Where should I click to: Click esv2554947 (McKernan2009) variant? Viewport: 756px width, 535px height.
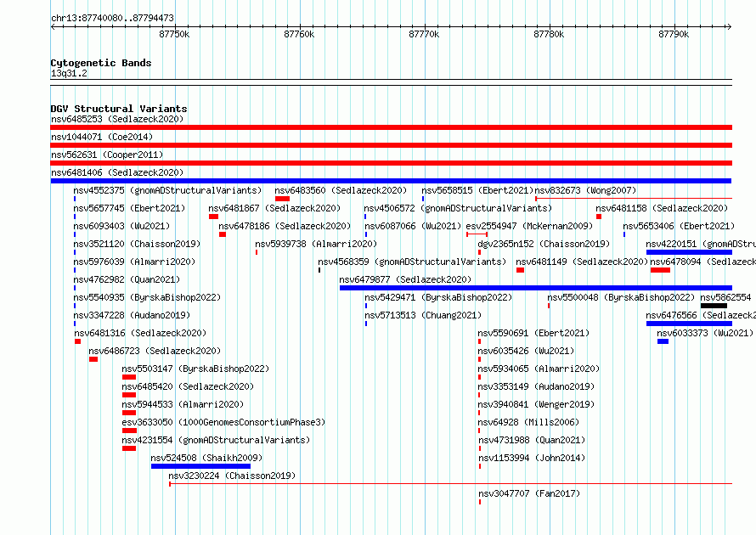(x=529, y=226)
